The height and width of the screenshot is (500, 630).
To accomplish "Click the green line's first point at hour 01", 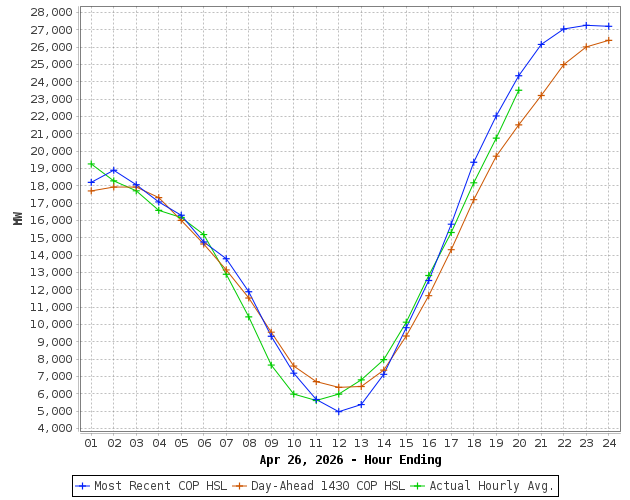I will click(91, 164).
